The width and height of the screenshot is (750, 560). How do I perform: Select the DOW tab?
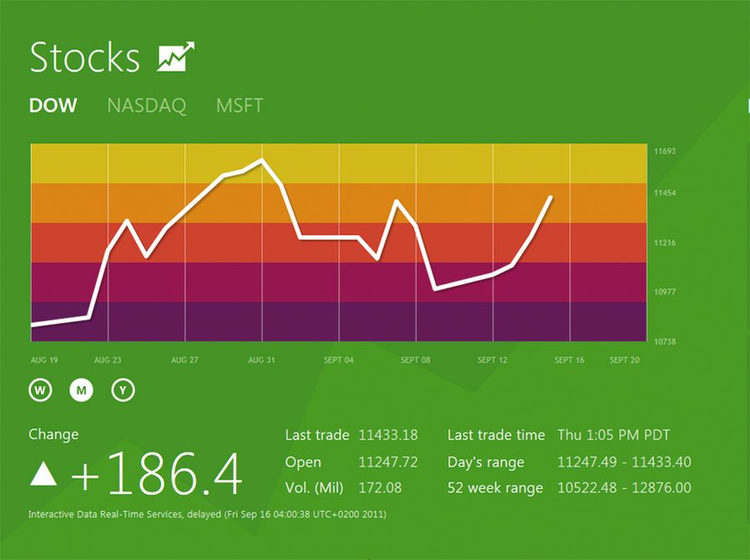pos(53,106)
